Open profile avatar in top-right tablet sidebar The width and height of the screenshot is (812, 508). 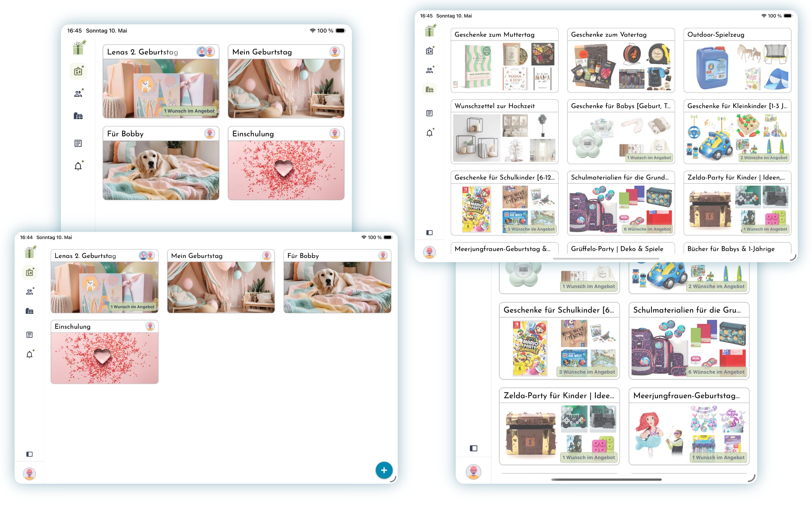pyautogui.click(x=429, y=252)
